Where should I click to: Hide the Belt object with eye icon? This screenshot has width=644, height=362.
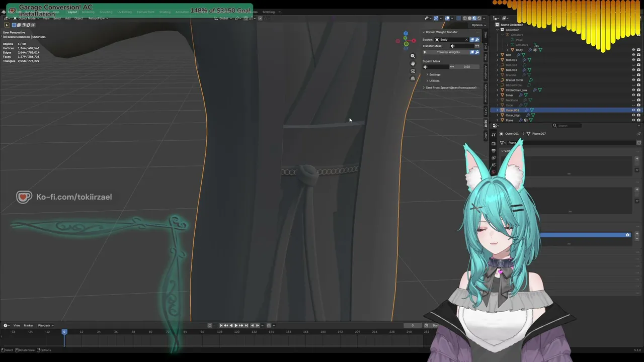pyautogui.click(x=633, y=55)
